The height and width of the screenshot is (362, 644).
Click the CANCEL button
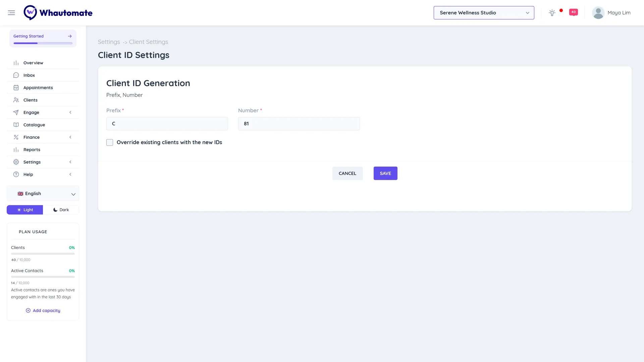[x=347, y=173]
